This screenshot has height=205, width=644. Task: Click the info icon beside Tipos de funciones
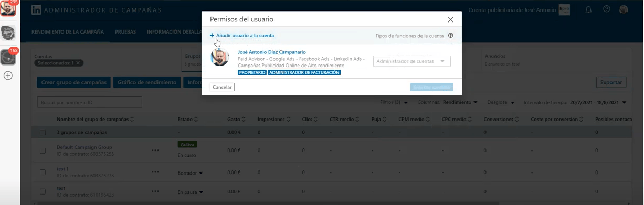tap(450, 36)
